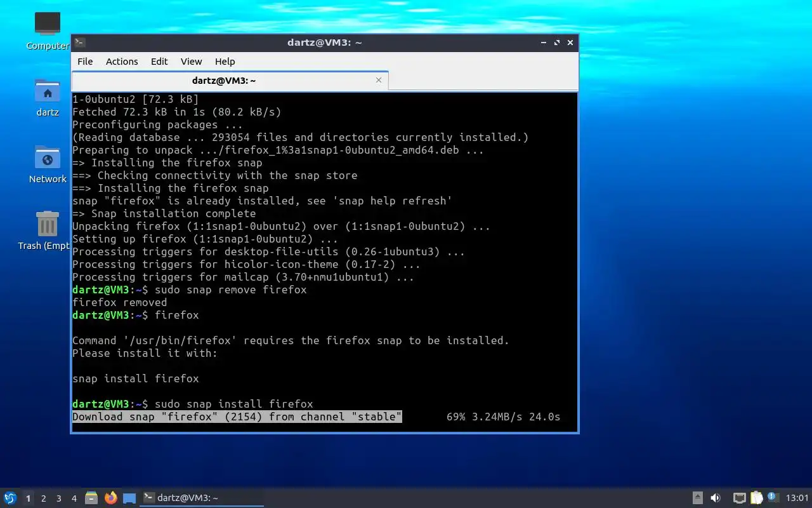
Task: Open the Actions menu in the terminal
Action: pos(122,62)
